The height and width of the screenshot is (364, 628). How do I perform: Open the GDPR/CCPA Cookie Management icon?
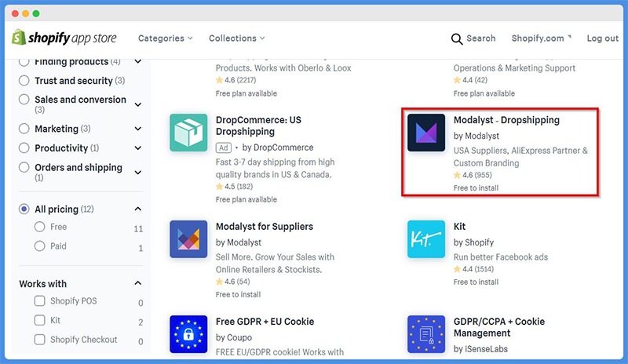click(426, 334)
